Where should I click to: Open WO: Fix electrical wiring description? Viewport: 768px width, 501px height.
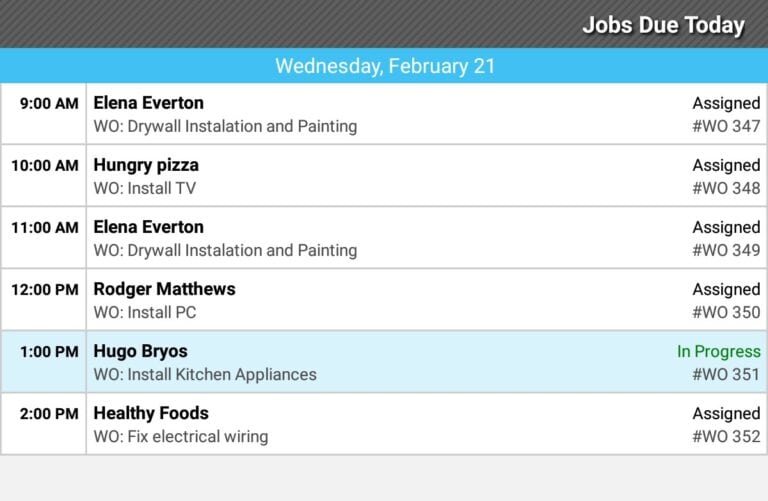181,437
